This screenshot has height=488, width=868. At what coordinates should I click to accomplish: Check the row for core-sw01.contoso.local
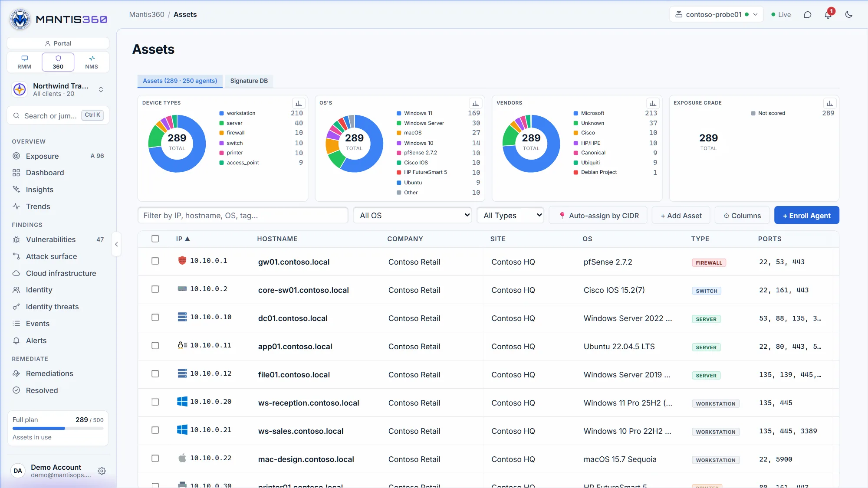155,289
